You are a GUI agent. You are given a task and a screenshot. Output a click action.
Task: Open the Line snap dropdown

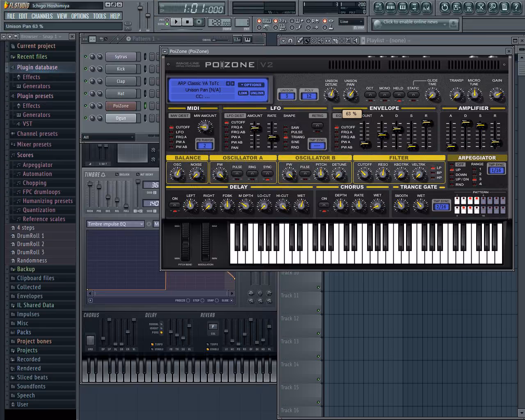point(352,22)
